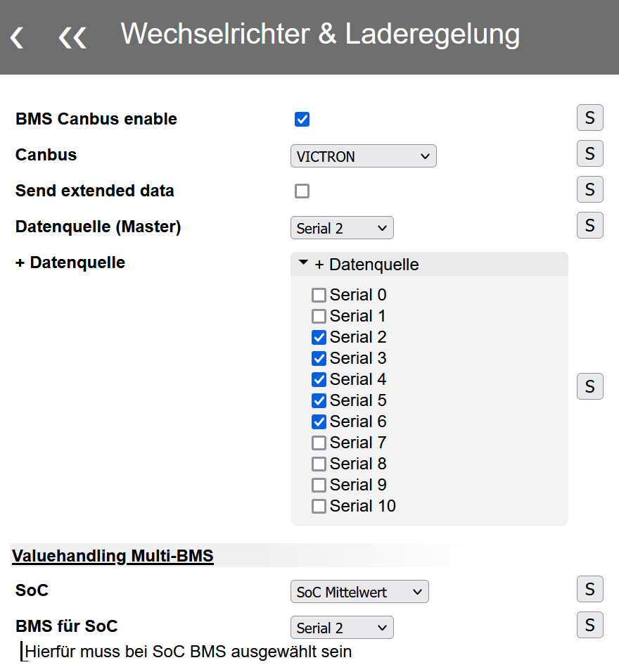The height and width of the screenshot is (672, 619).
Task: Uncheck the Serial 4 data source
Action: tap(319, 379)
